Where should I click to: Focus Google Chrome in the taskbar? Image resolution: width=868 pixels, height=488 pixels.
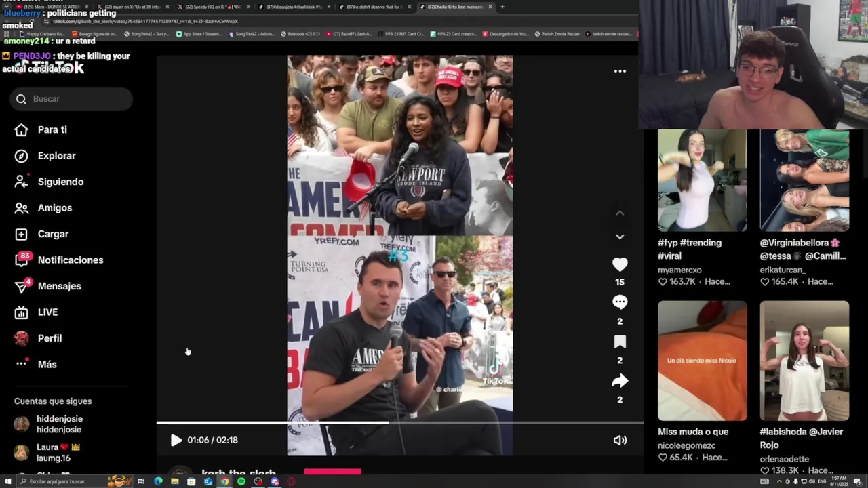(x=224, y=481)
